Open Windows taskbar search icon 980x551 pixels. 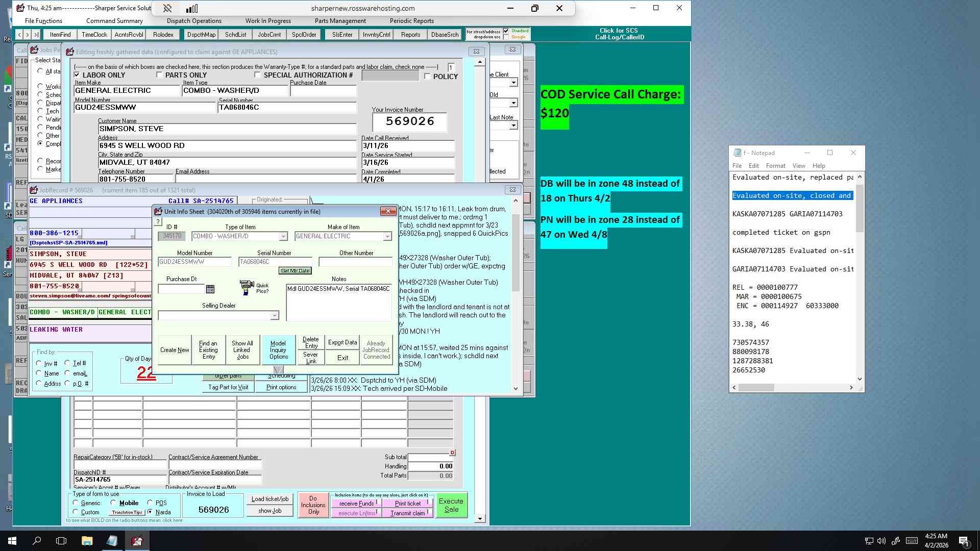37,541
